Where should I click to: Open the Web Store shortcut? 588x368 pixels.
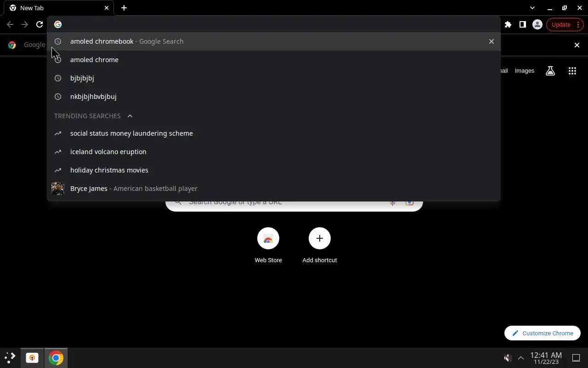268,246
